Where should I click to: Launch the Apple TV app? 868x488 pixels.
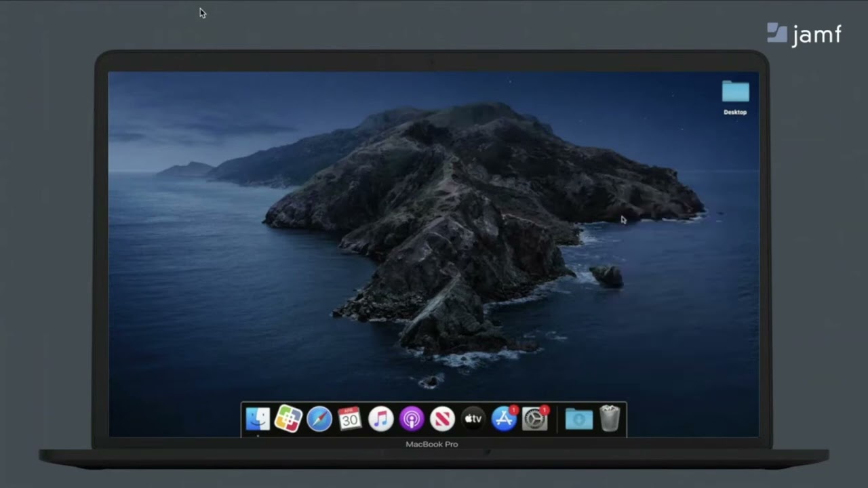coord(473,419)
